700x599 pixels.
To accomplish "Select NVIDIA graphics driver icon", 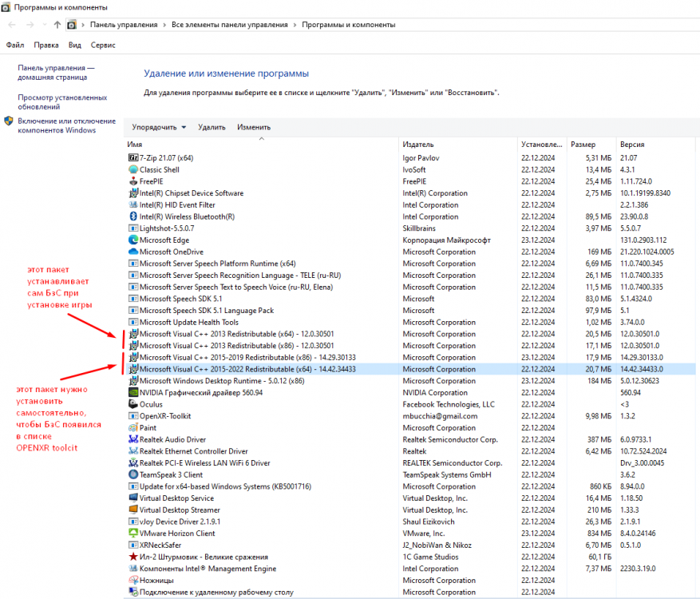I will pyautogui.click(x=133, y=392).
